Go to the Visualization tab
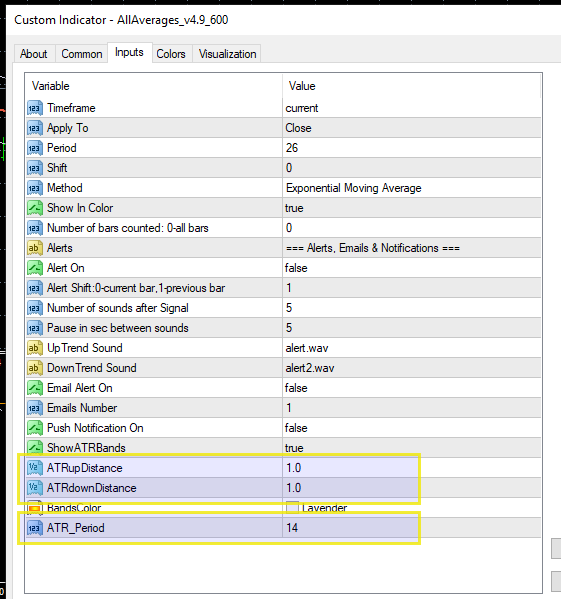Screen dimensions: 561x599 coord(228,54)
